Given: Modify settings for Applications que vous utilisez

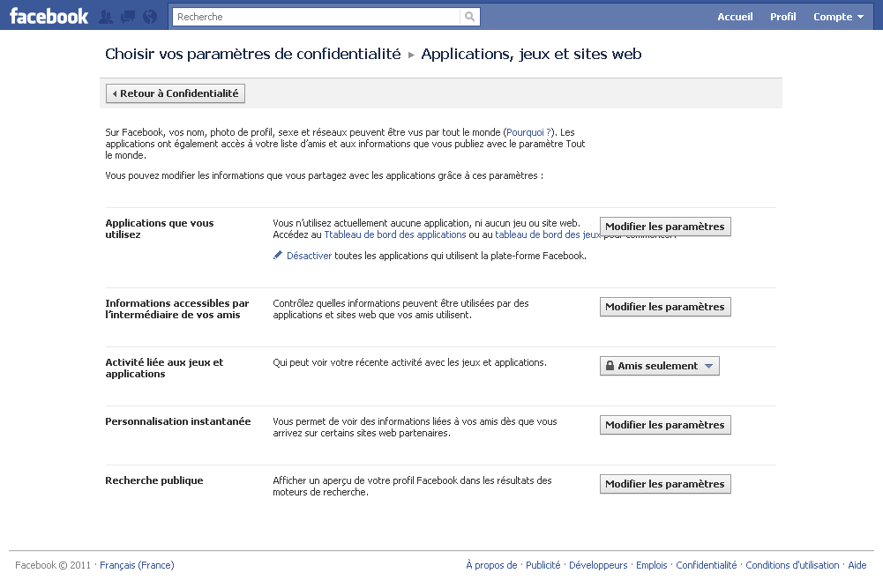Looking at the screenshot, I should (665, 227).
